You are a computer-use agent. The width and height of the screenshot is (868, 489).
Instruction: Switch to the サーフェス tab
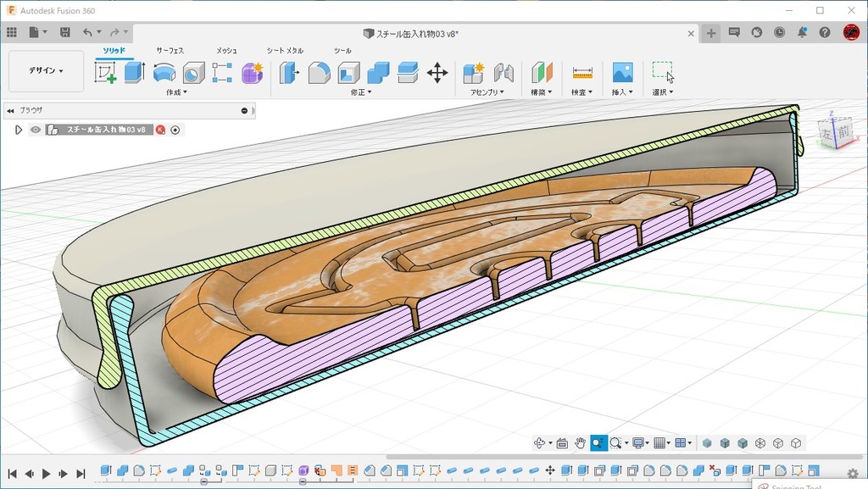pos(170,51)
